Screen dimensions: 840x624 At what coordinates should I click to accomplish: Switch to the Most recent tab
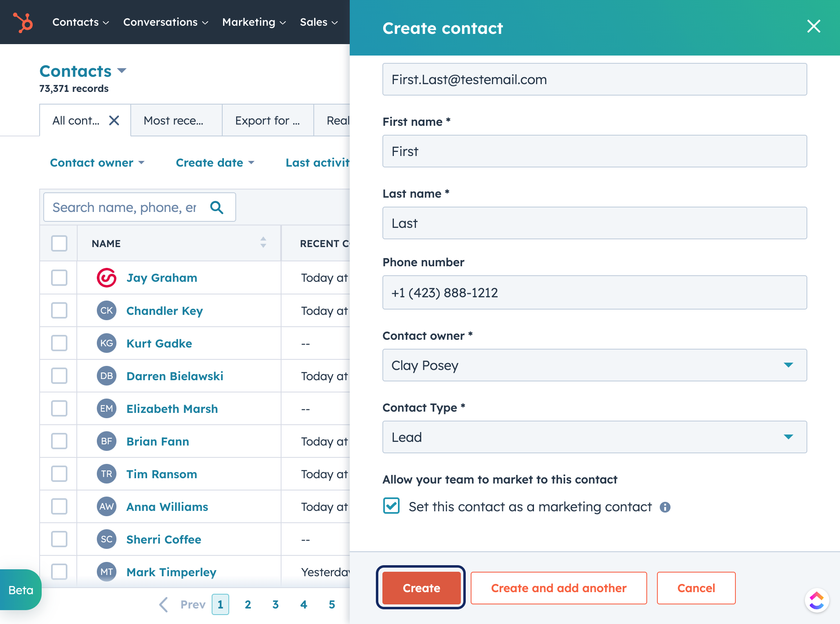(176, 120)
